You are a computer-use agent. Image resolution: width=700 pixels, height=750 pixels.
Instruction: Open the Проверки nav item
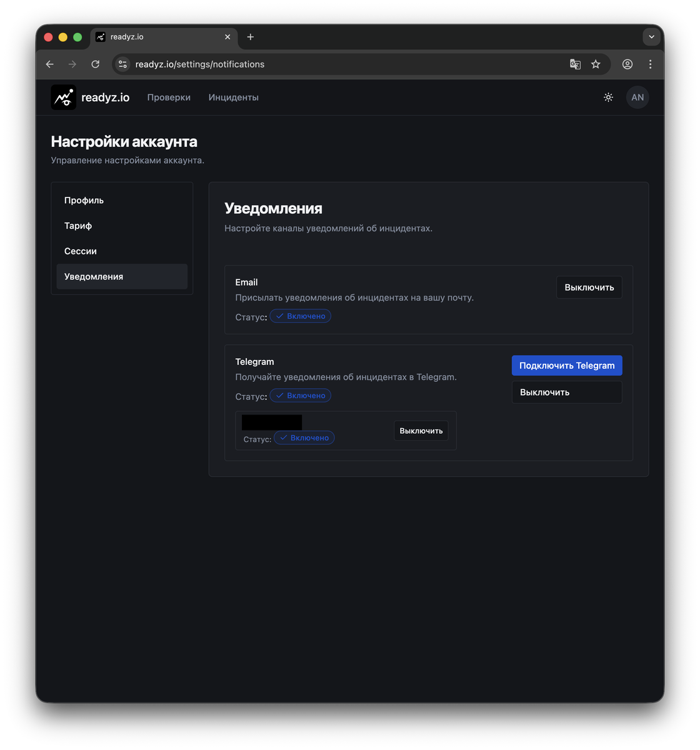pyautogui.click(x=169, y=97)
